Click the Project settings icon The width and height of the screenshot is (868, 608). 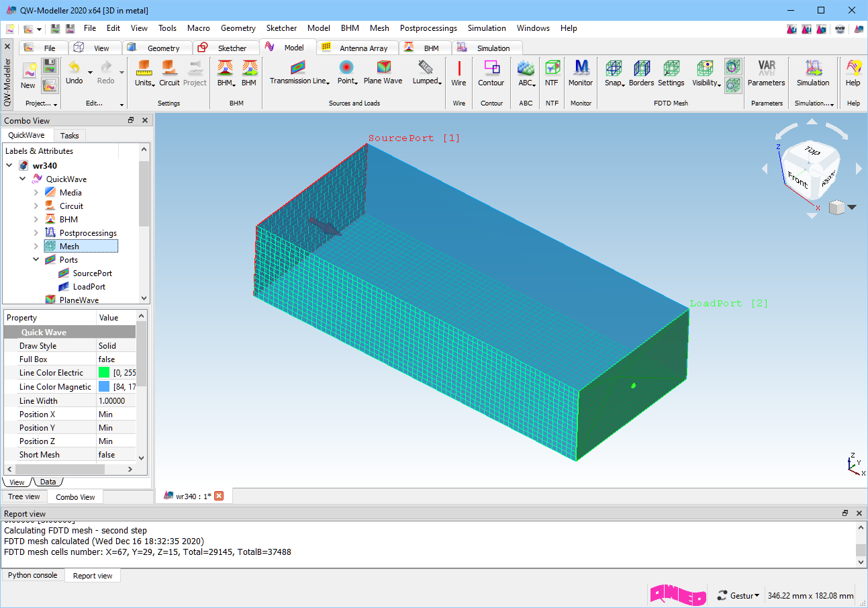(195, 73)
